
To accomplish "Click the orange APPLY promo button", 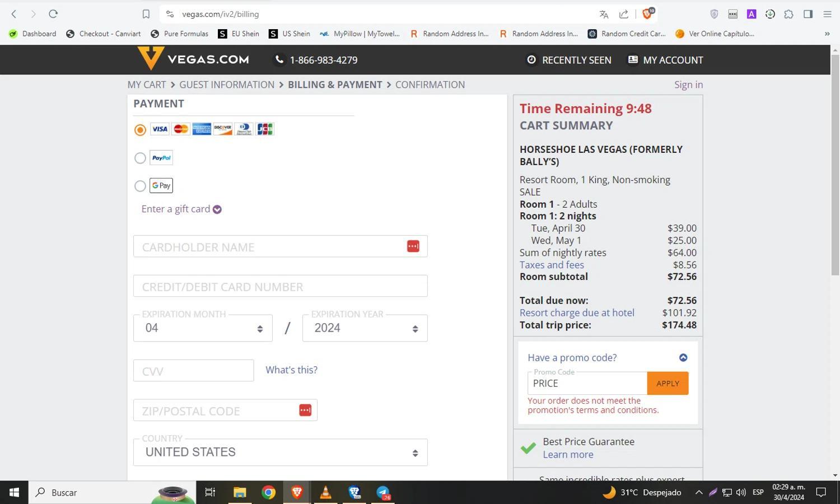I will [x=668, y=384].
